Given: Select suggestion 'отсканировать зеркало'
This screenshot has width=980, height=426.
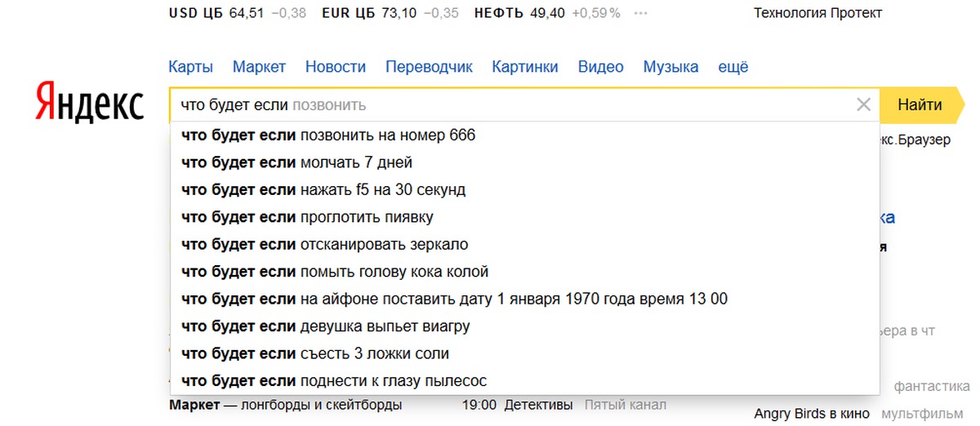Looking at the screenshot, I should tap(524, 245).
